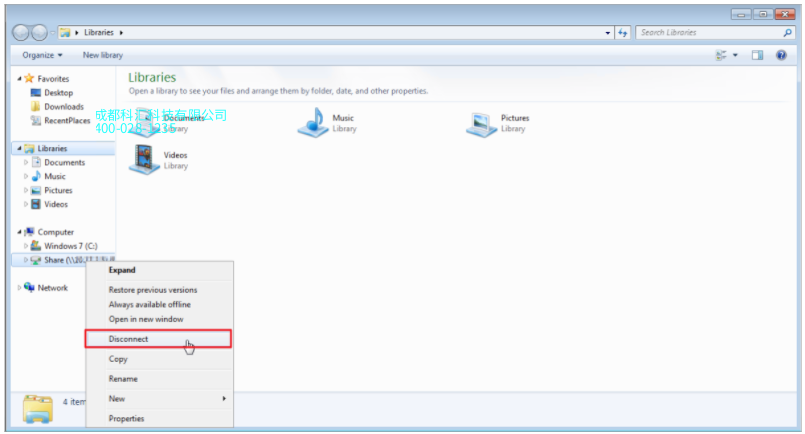Select RecentPlaces in Favorites

click(67, 120)
